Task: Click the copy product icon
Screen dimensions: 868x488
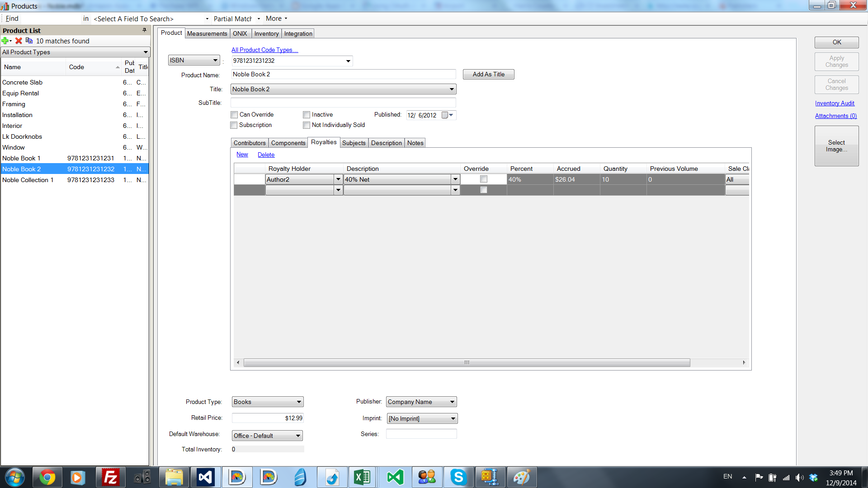Action: tap(29, 41)
